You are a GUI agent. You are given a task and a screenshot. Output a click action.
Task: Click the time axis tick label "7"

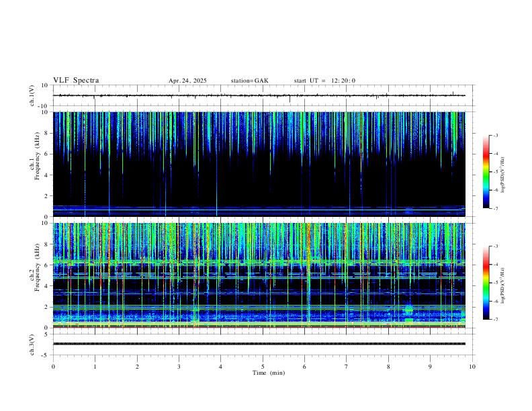point(347,367)
